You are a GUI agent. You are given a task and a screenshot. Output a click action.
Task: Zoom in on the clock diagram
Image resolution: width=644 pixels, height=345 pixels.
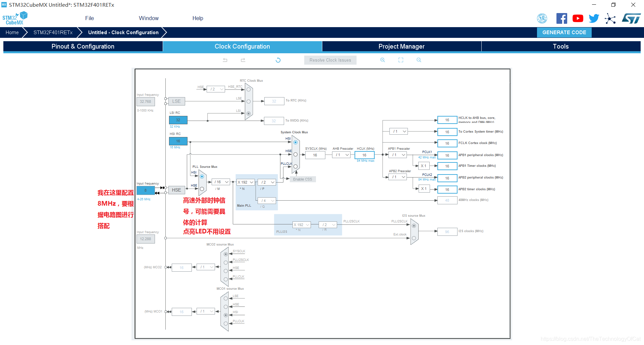(x=382, y=60)
